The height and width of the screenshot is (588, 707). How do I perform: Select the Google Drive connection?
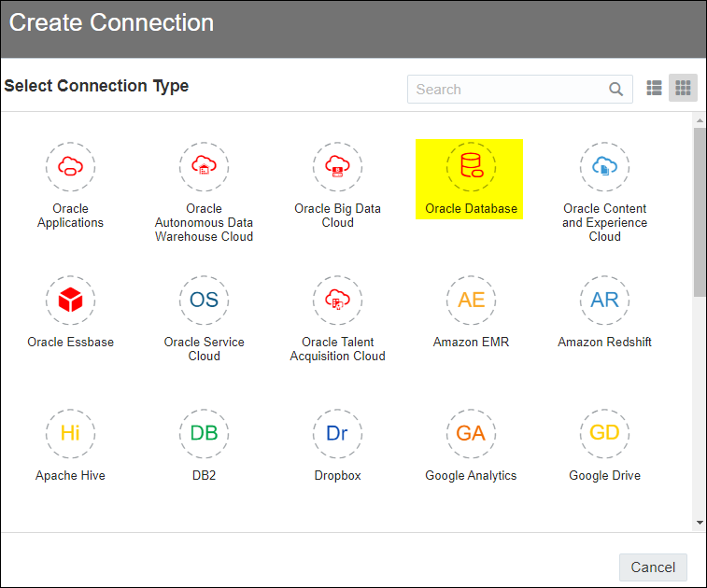pyautogui.click(x=604, y=433)
